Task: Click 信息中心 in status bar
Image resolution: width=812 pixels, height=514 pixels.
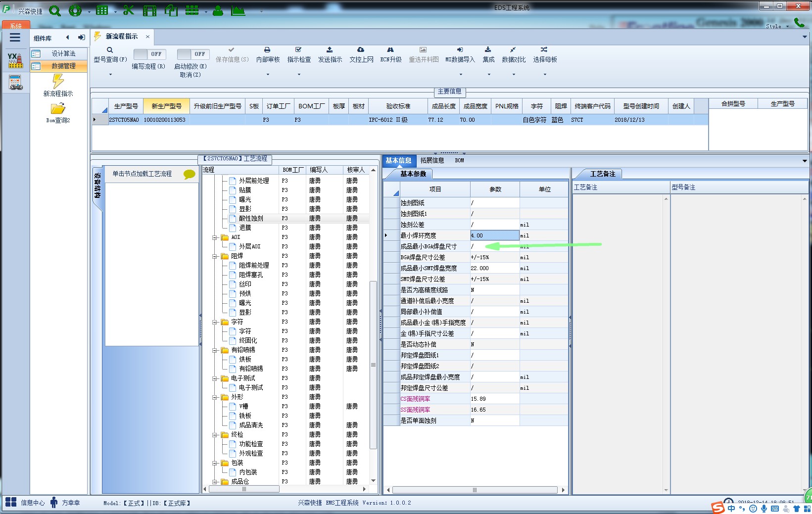Action: tap(25, 503)
